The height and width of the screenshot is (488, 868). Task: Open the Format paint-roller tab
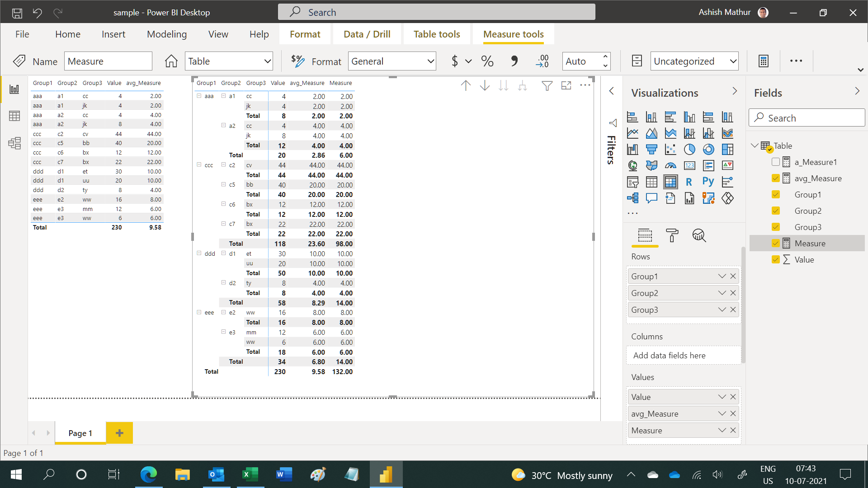point(672,235)
